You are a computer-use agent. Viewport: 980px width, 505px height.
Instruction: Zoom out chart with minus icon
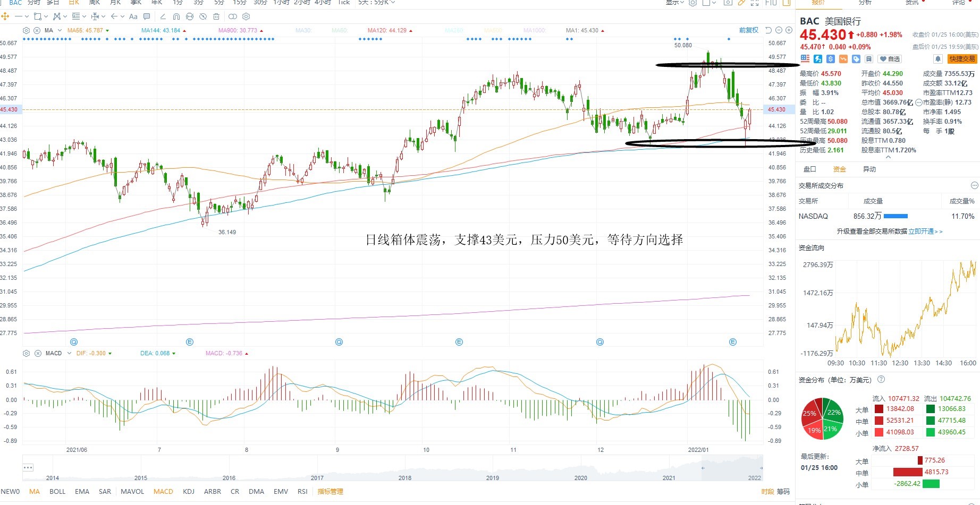[779, 30]
